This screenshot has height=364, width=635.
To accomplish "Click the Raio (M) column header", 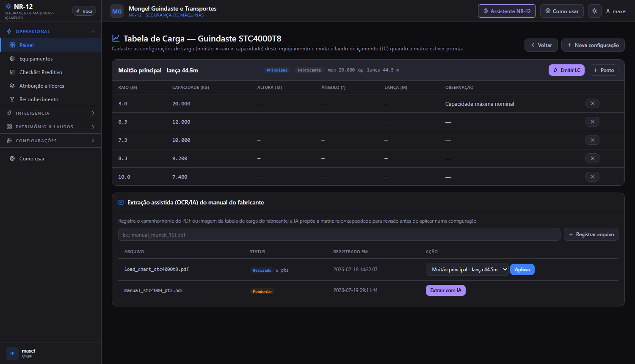I will coord(127,87).
